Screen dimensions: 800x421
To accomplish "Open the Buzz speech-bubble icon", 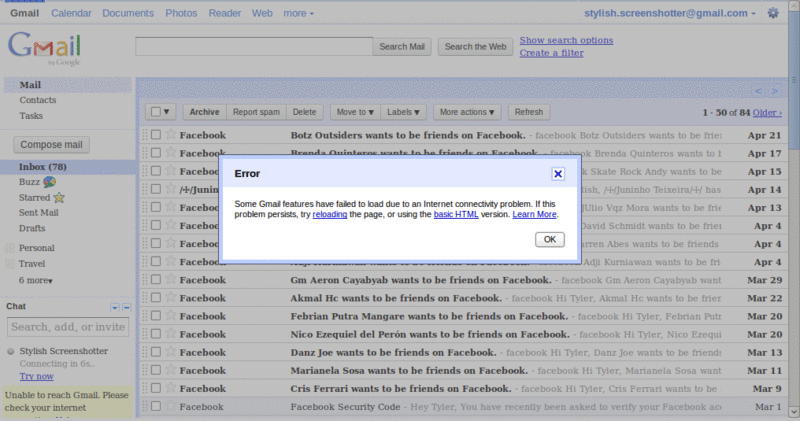I will pos(49,182).
